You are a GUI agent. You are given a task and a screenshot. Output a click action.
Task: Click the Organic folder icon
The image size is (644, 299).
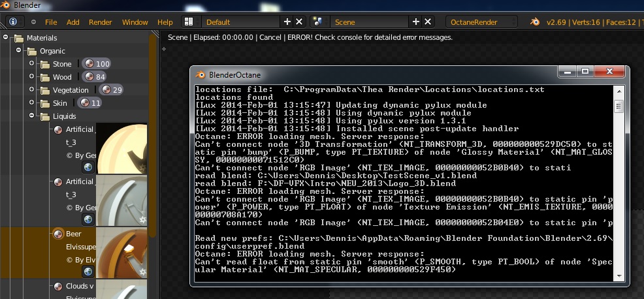[x=32, y=52]
